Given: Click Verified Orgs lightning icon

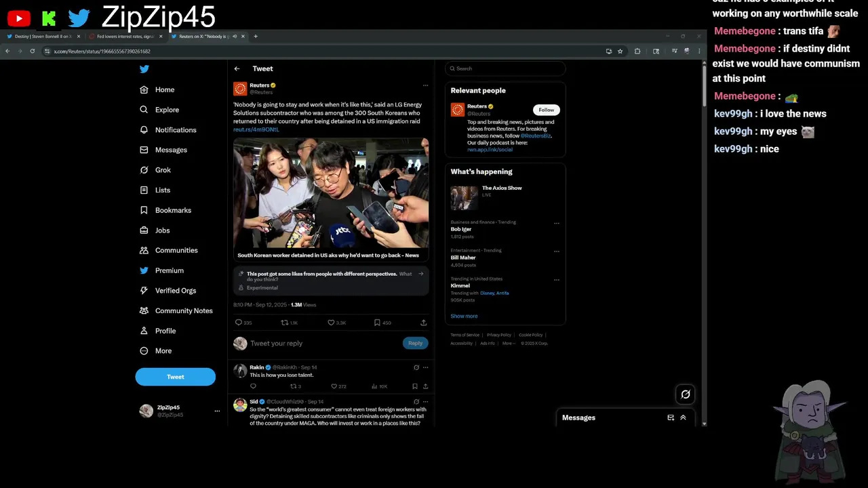Looking at the screenshot, I should [x=144, y=290].
